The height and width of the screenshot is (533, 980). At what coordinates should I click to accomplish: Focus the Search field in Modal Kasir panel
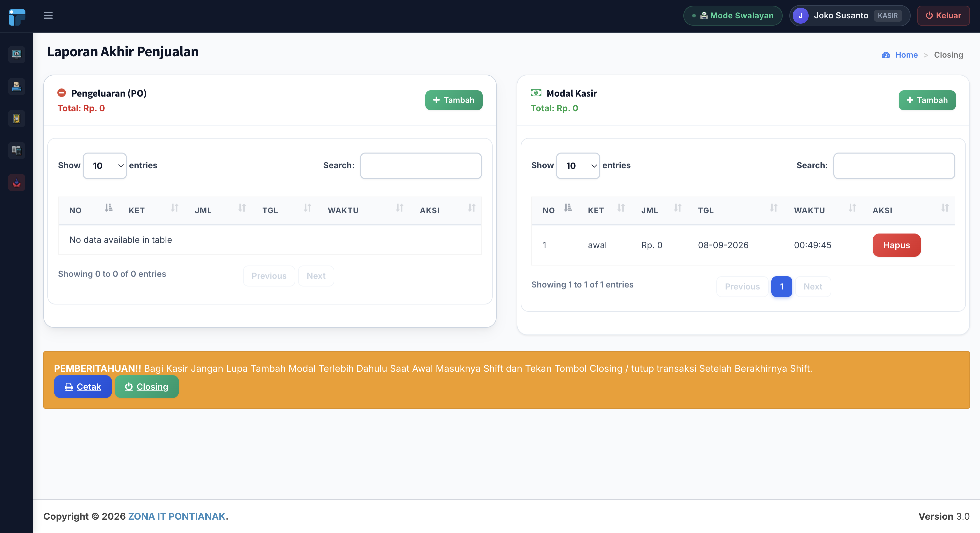(894, 165)
